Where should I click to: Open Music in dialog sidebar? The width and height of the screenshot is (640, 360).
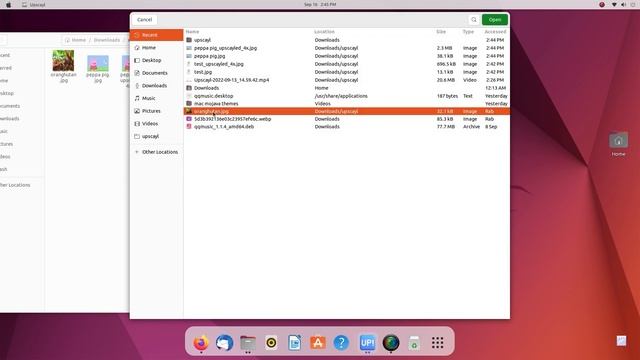[x=157, y=98]
